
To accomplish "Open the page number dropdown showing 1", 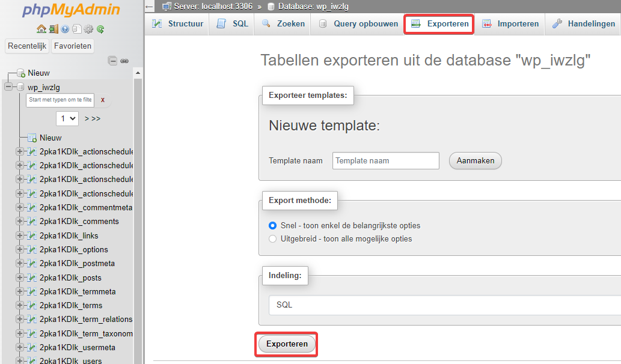I will tap(67, 118).
